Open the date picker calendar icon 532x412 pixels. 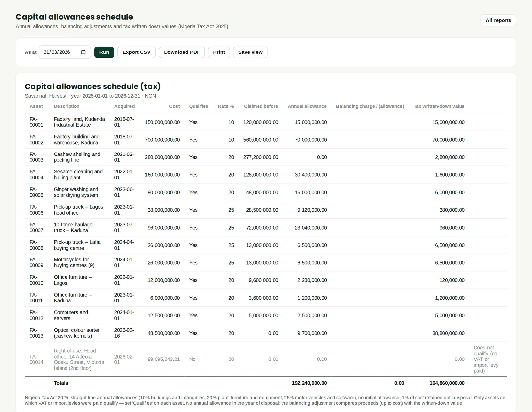83,52
